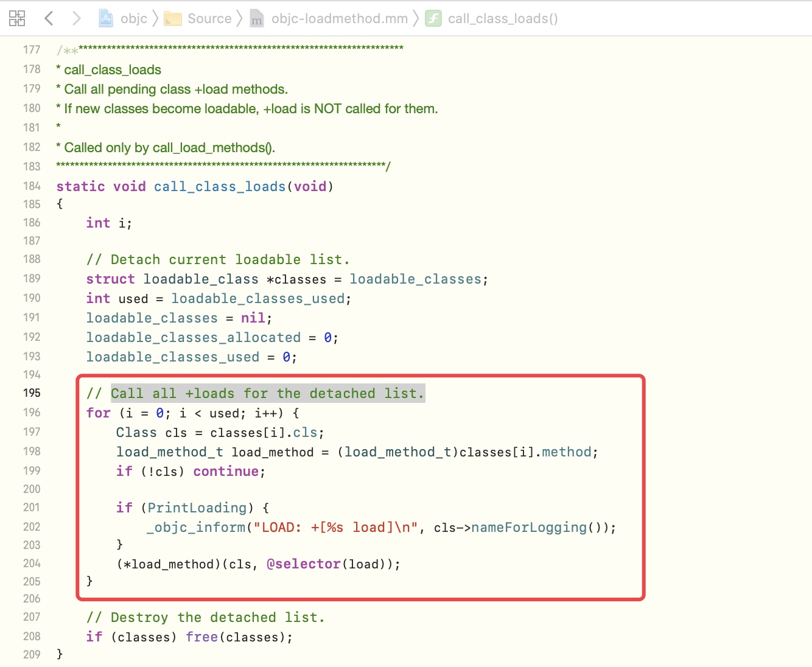Viewport: 812px width, 667px height.
Task: Open the objc-loadmethod.mm breadcrumb segment
Action: pos(340,18)
